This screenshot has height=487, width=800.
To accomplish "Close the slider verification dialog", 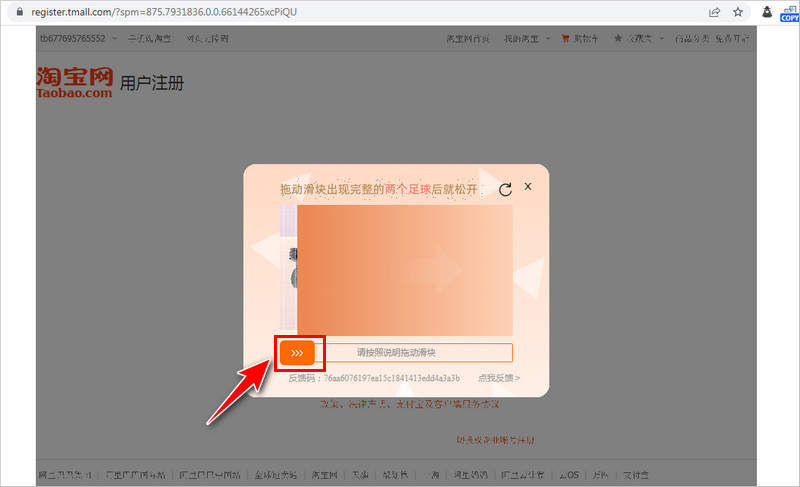I will [x=528, y=187].
